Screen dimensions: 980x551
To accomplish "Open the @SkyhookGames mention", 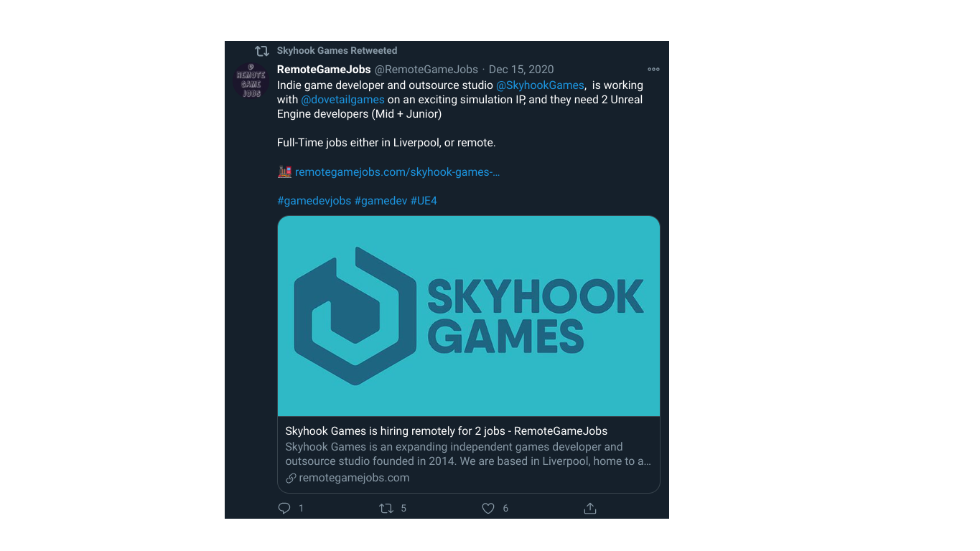I will 540,85.
